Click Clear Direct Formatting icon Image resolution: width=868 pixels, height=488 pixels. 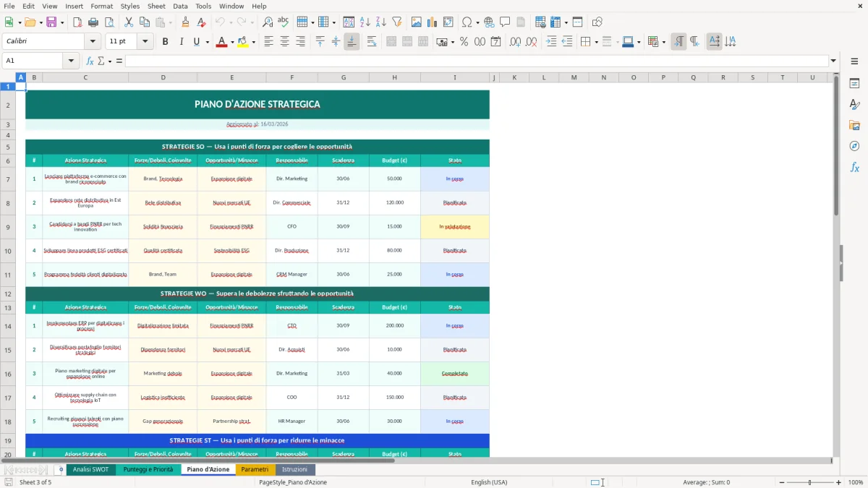(x=202, y=22)
